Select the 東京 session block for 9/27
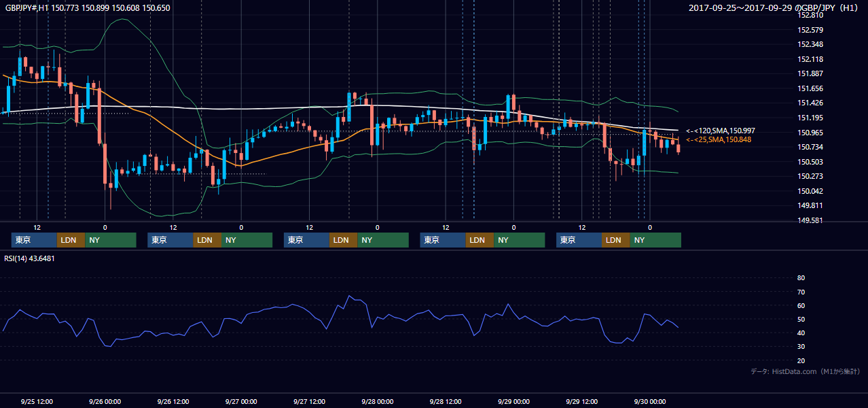This screenshot has height=408, width=868. point(306,240)
